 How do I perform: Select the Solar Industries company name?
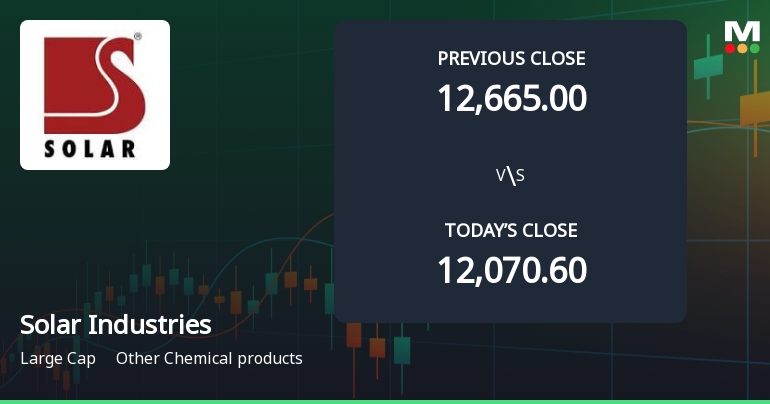tap(116, 324)
